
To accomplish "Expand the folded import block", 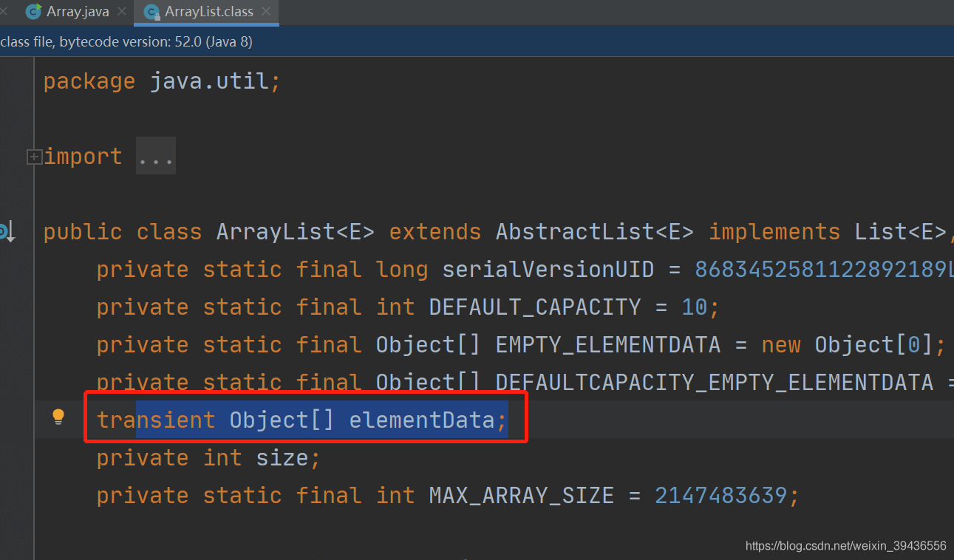I will point(34,157).
